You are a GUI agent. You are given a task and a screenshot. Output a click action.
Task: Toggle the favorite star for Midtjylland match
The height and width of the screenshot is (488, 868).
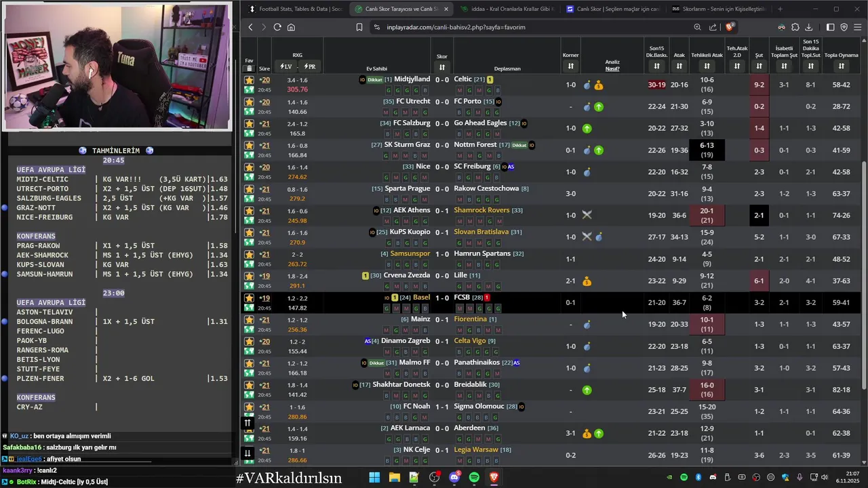coord(249,80)
